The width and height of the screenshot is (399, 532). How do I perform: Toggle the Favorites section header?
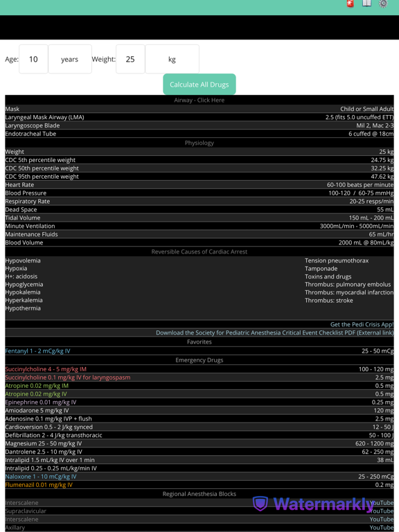199,342
